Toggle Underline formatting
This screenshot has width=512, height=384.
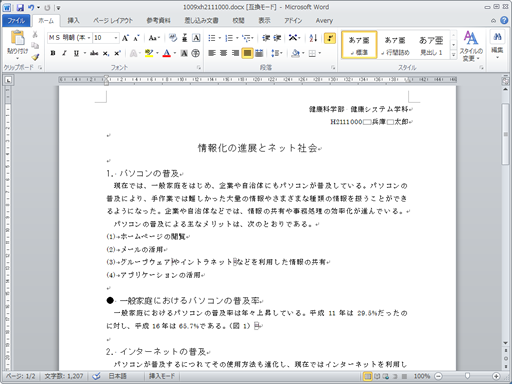[76, 53]
